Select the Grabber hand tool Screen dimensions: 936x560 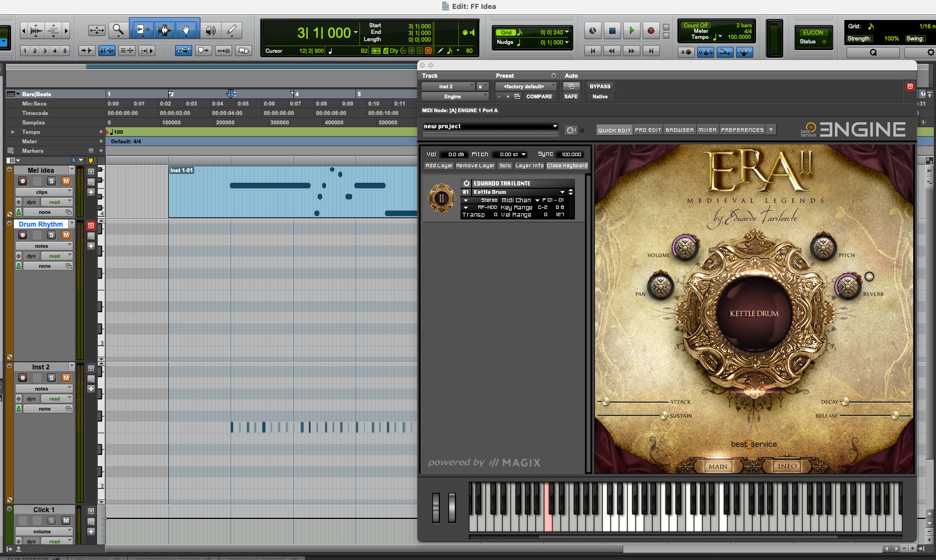(186, 30)
